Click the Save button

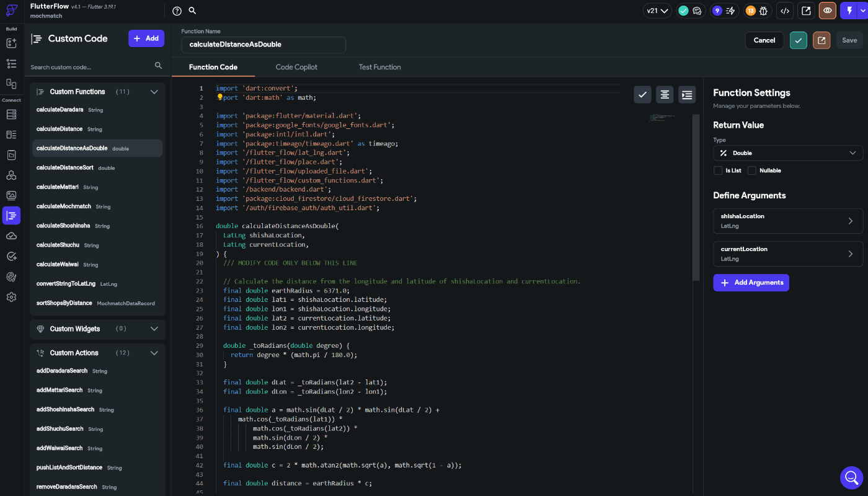(849, 40)
